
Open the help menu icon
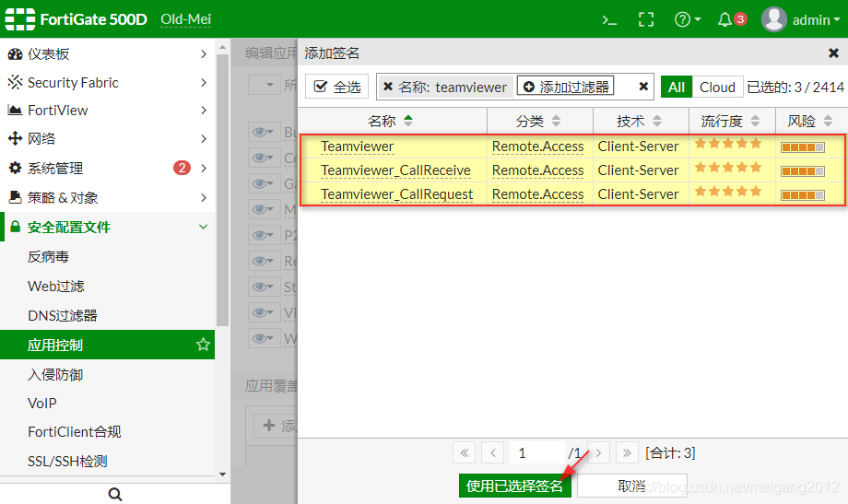pyautogui.click(x=688, y=20)
